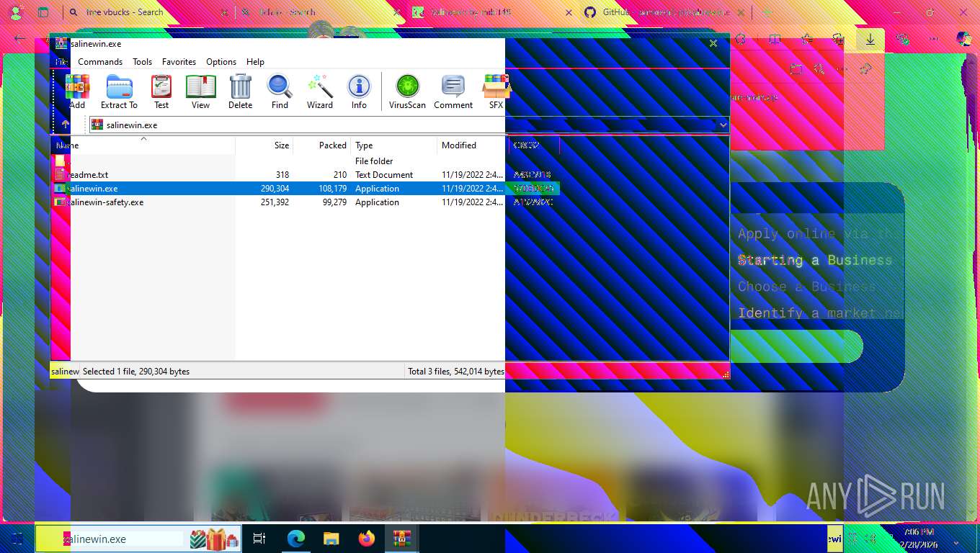The image size is (980, 553).
Task: Click the Starting a Business text
Action: pos(815,260)
